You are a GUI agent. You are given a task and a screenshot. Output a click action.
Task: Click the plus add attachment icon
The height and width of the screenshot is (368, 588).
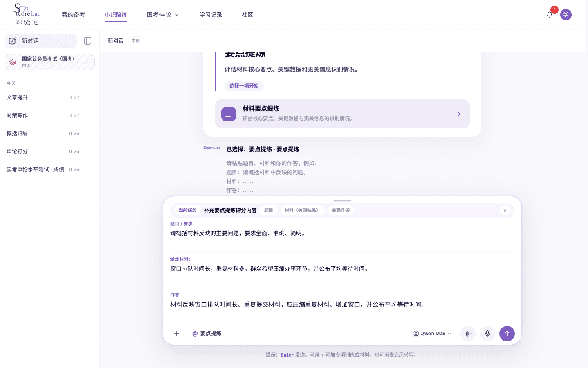177,334
